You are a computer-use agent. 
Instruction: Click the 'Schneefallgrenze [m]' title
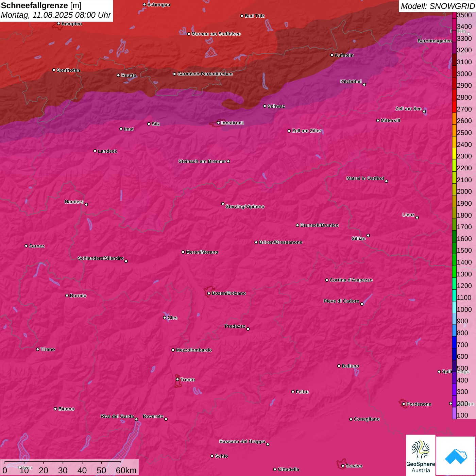pyautogui.click(x=41, y=6)
